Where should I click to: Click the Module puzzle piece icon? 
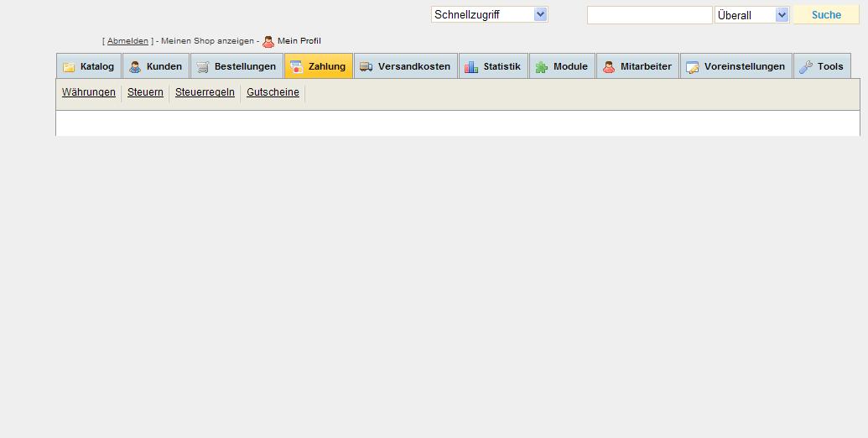[x=542, y=67]
